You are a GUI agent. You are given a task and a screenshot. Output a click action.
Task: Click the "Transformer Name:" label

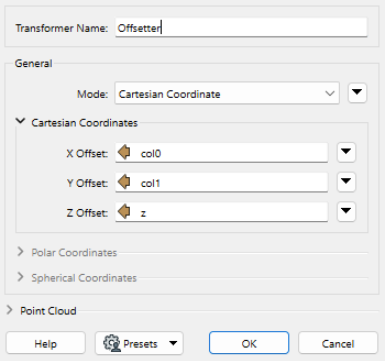[62, 28]
